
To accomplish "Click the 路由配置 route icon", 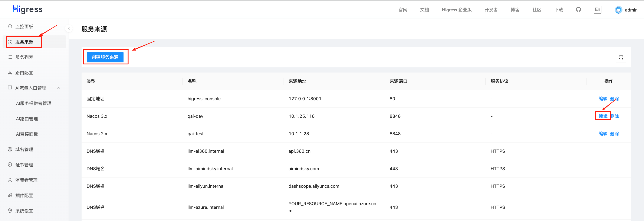I will tap(10, 73).
